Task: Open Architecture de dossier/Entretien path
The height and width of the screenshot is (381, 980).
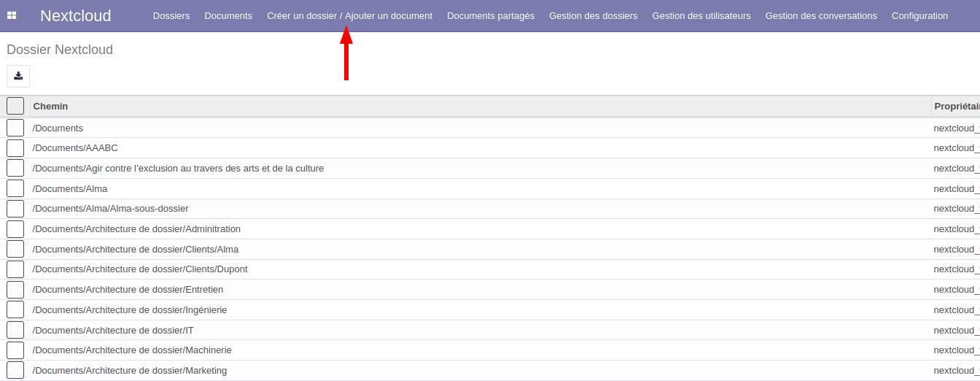Action: pyautogui.click(x=128, y=290)
